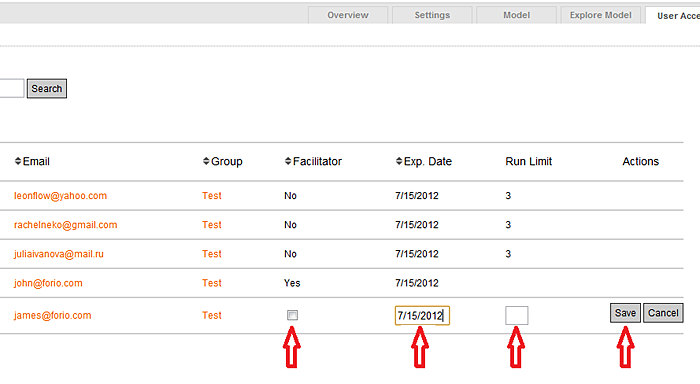Open the Overview tab
700x384 pixels.
(x=348, y=15)
